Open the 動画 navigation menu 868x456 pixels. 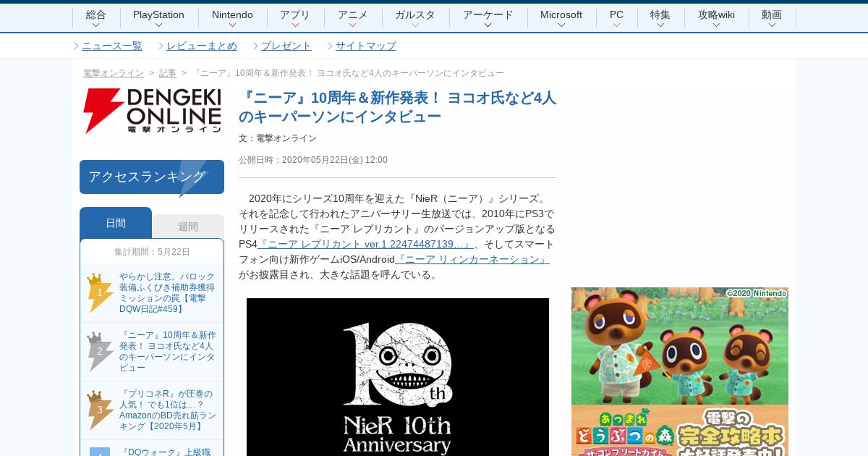[772, 15]
